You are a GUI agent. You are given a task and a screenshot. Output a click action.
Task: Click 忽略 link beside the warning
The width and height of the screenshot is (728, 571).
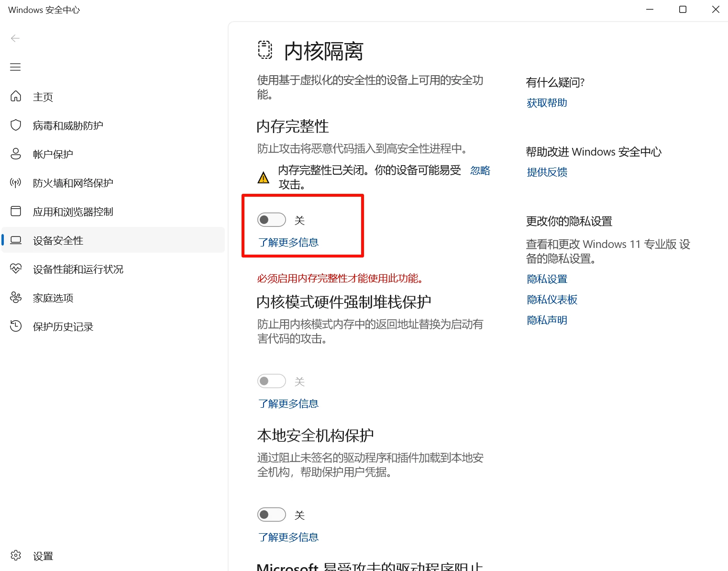tap(480, 171)
